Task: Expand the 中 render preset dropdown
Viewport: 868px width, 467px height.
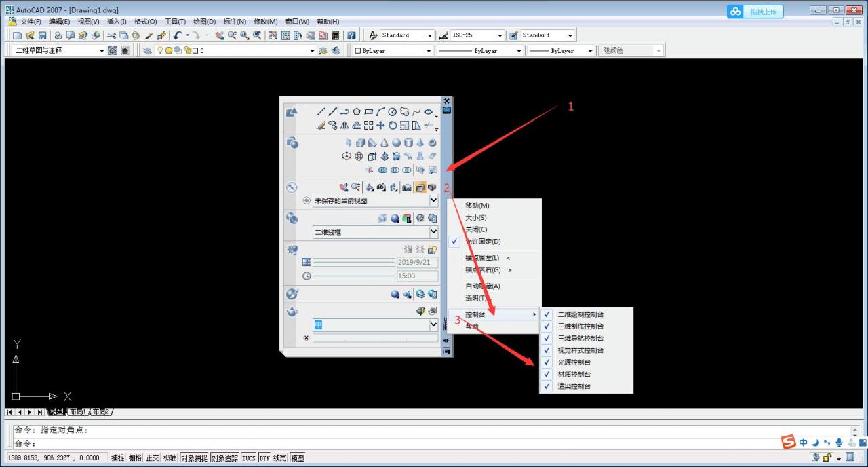Action: [x=434, y=325]
